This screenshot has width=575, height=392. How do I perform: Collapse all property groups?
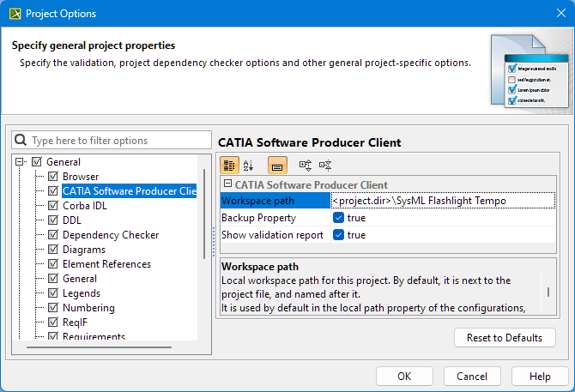tap(325, 166)
